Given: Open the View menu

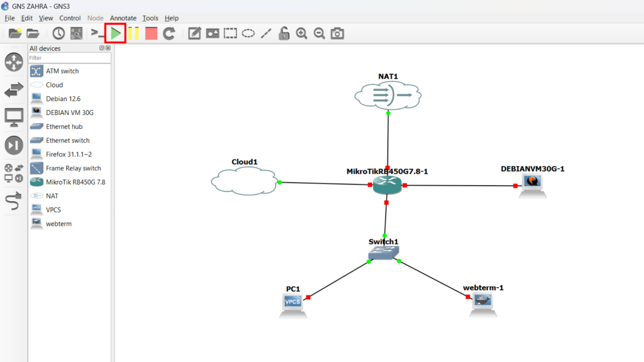Looking at the screenshot, I should (x=46, y=18).
